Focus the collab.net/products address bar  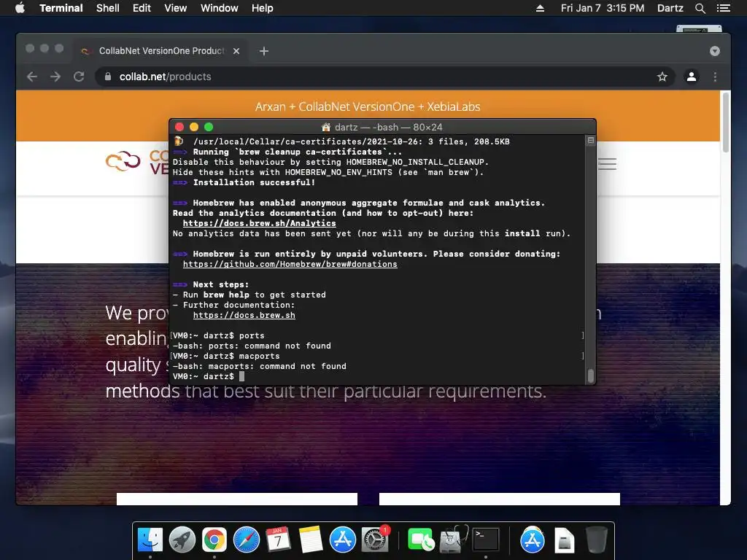pos(385,77)
